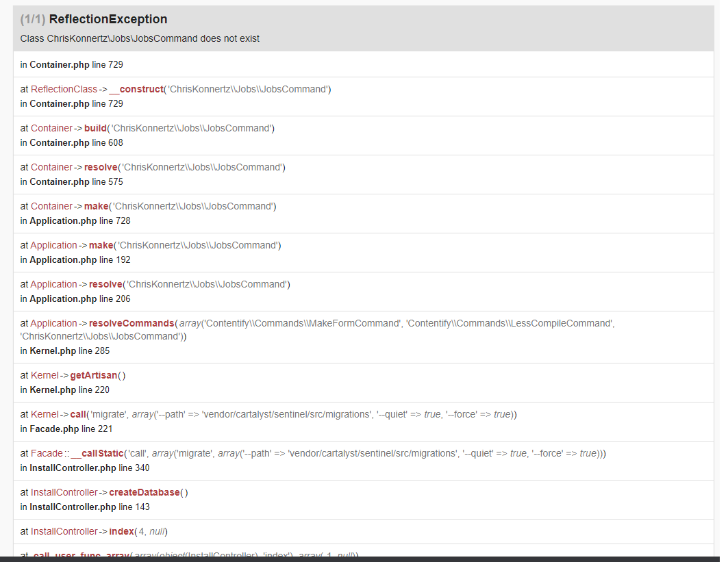Image resolution: width=728 pixels, height=562 pixels.
Task: Select the Application resolve method link
Action: pyautogui.click(x=105, y=283)
